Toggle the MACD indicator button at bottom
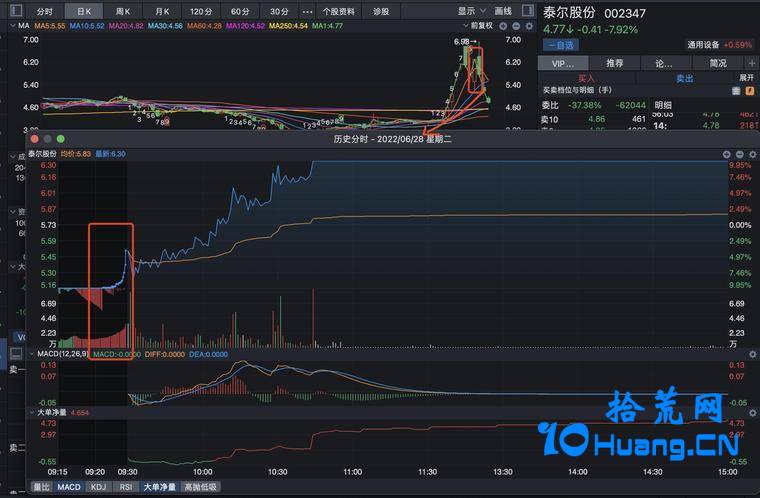This screenshot has width=760, height=498. [69, 487]
